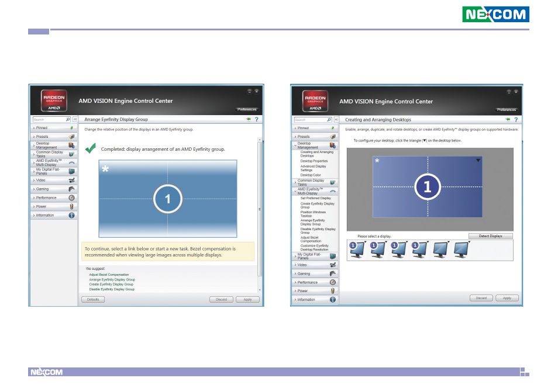Screen dimensions: 558x392
Task: Click the Power battery icon in Arrange Eyefinity window
Action: [x=71, y=206]
